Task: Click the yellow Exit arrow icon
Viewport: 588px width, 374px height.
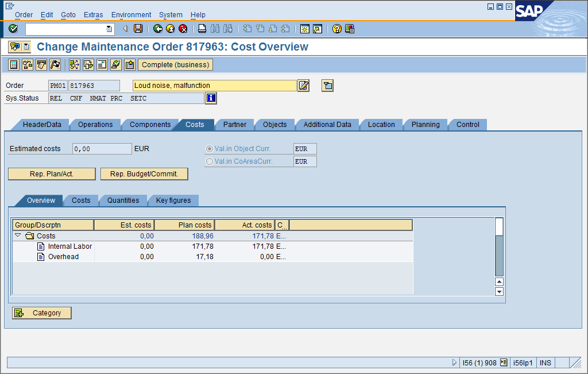Action: click(x=171, y=29)
